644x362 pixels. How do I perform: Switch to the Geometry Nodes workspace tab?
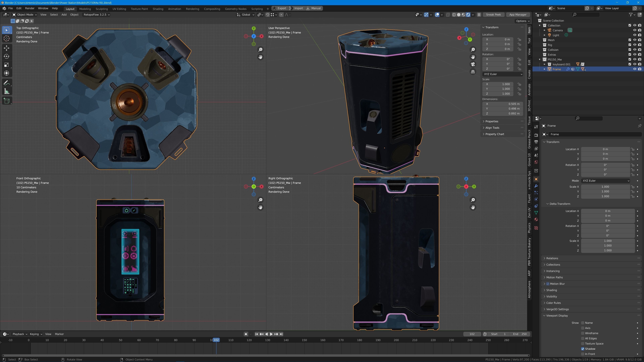[x=235, y=9]
